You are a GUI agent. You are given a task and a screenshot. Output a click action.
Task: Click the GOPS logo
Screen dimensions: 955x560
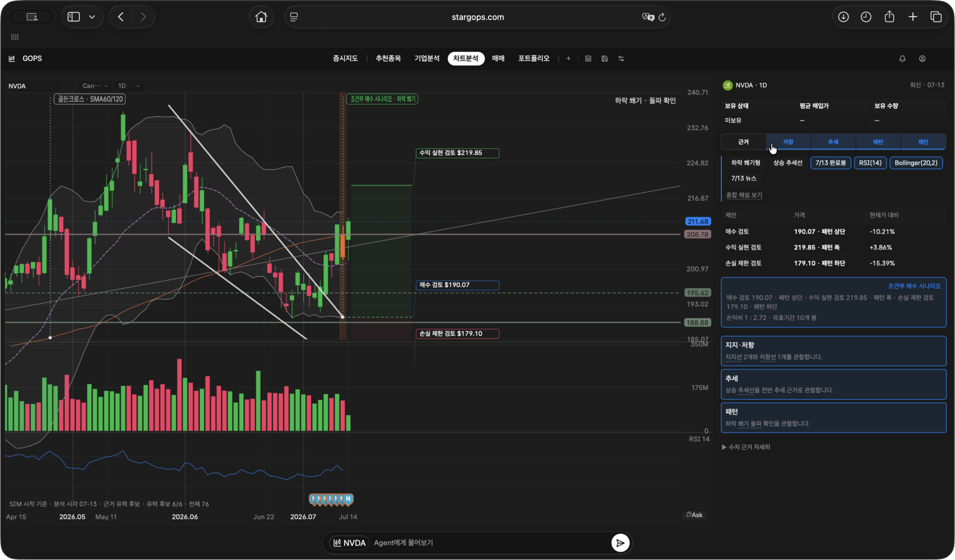[x=25, y=58]
